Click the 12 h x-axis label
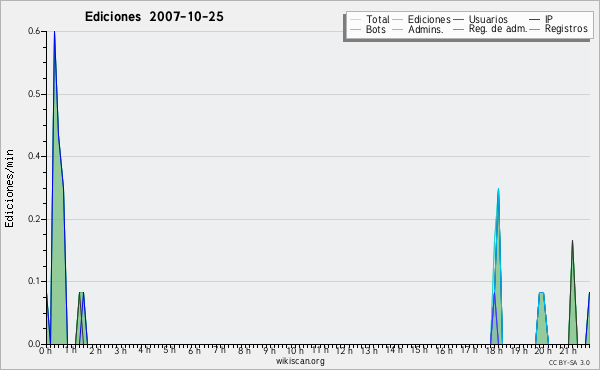This screenshot has height=370, width=600. (x=344, y=351)
